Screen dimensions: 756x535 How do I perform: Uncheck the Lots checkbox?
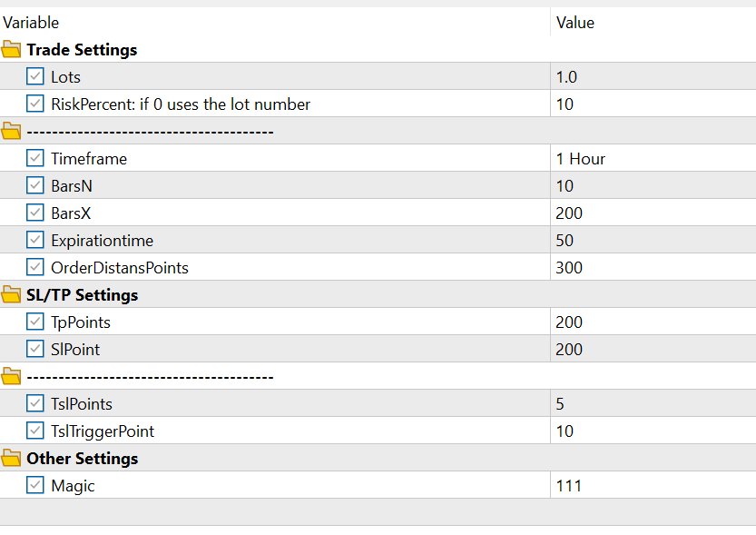pos(34,76)
